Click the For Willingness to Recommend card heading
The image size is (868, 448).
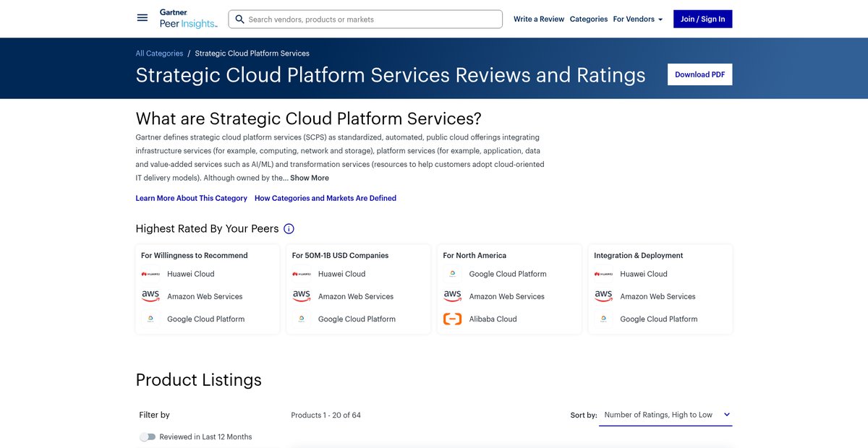click(x=195, y=255)
